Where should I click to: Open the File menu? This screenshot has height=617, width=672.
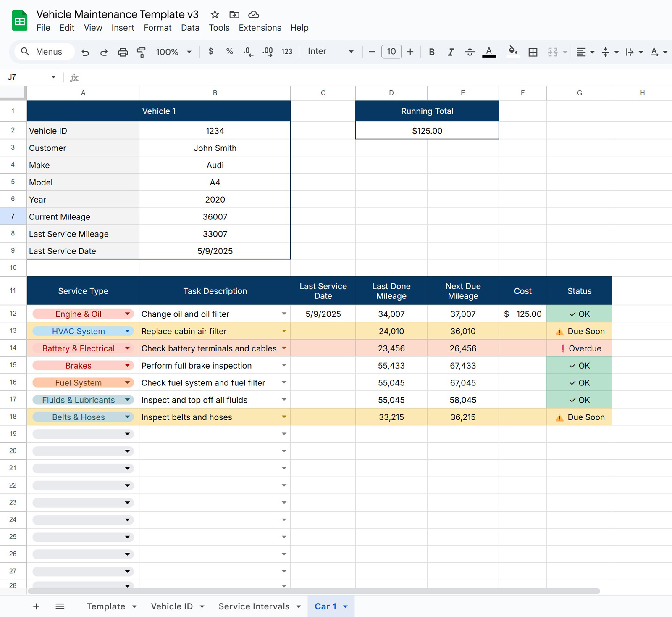point(43,28)
